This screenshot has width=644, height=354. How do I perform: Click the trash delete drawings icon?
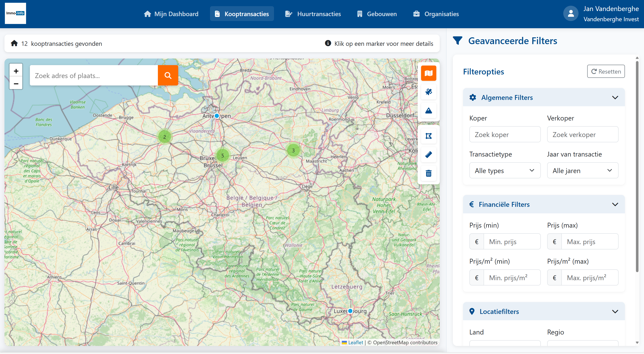point(428,173)
